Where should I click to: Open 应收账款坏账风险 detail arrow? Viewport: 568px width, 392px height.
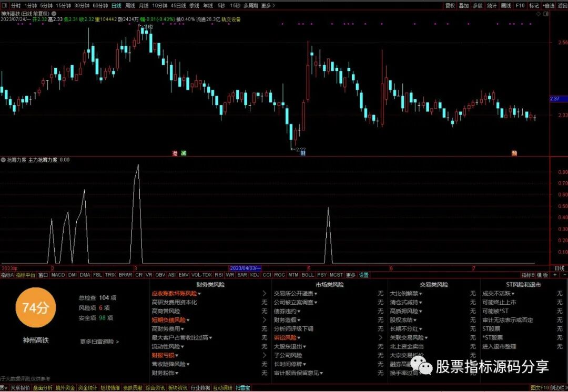[265, 294]
